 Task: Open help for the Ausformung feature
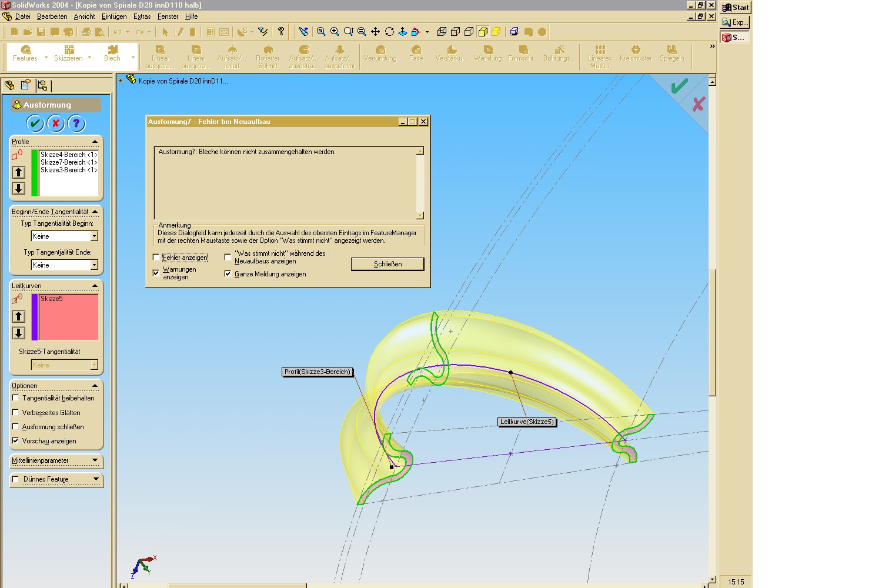pyautogui.click(x=76, y=123)
